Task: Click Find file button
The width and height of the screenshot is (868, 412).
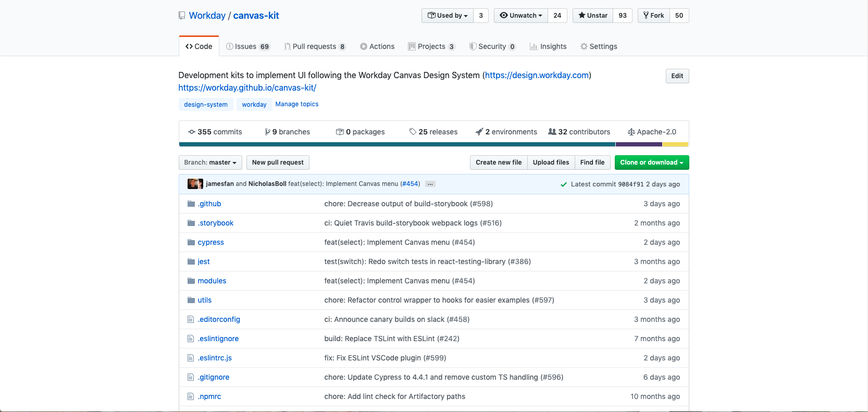Action: click(x=592, y=163)
